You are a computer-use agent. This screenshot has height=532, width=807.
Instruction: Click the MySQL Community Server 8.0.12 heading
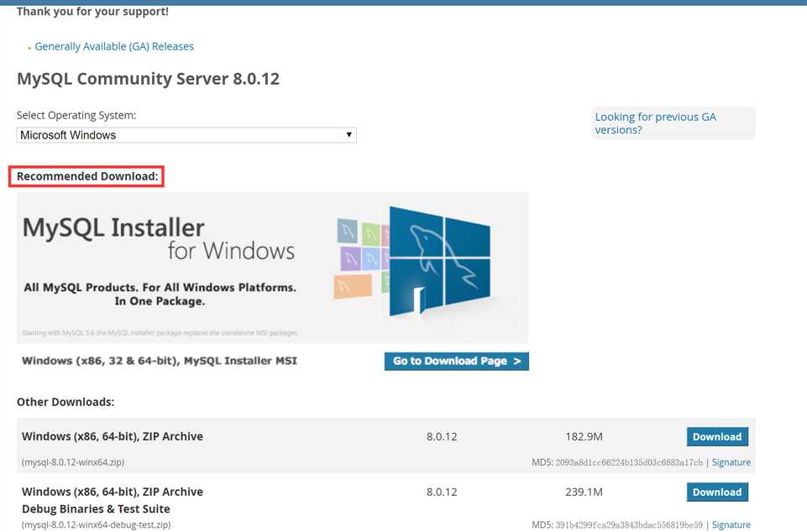click(x=149, y=79)
